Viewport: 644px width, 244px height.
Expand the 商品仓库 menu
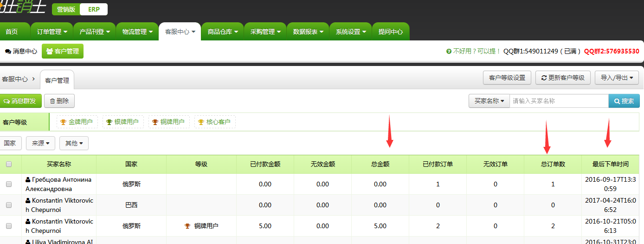(x=223, y=32)
